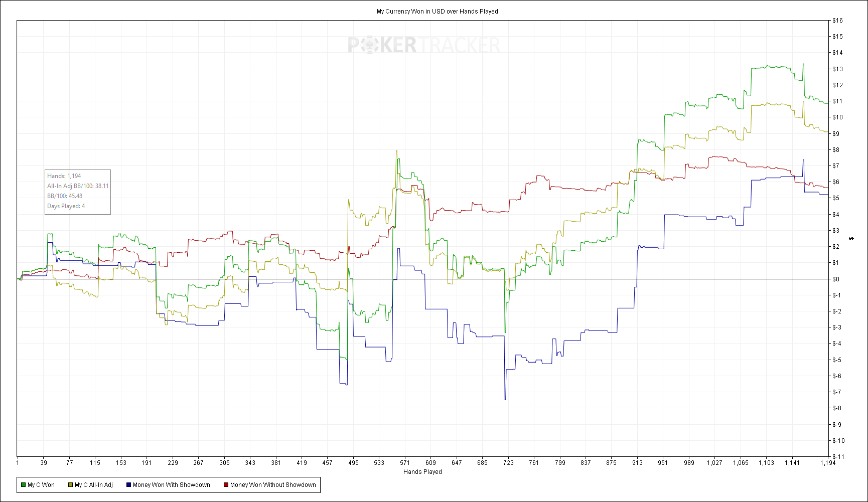The width and height of the screenshot is (868, 502).
Task: Click the rotated '$' y-axis title on the right
Action: [851, 239]
